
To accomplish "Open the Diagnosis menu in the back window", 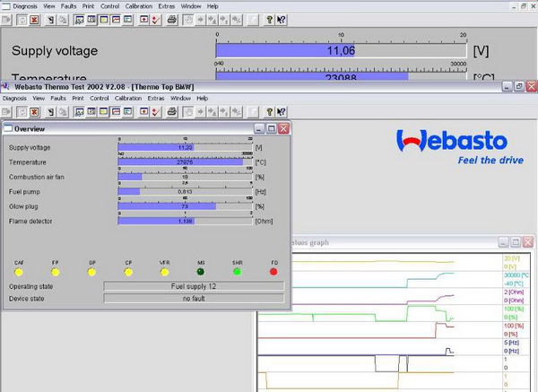I will [x=25, y=6].
